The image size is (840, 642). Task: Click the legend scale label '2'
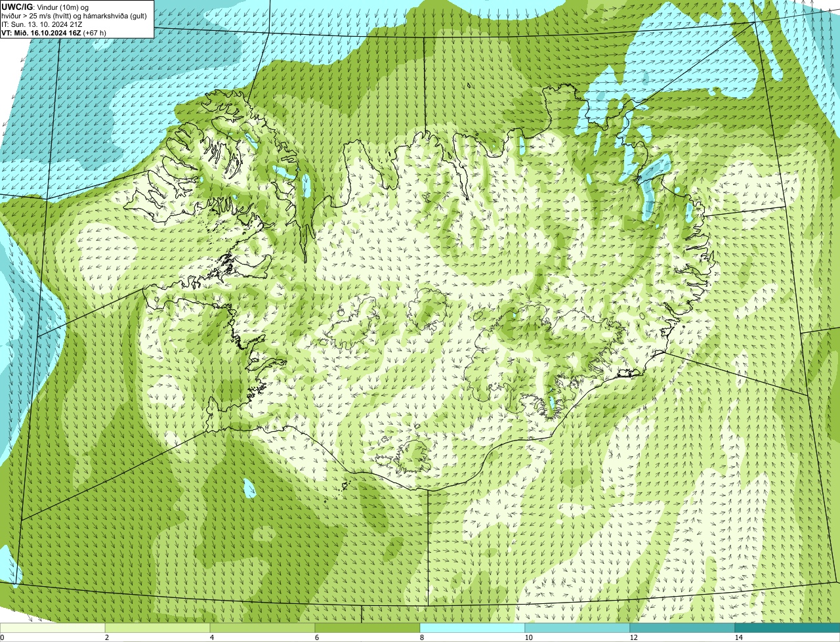pos(106,637)
